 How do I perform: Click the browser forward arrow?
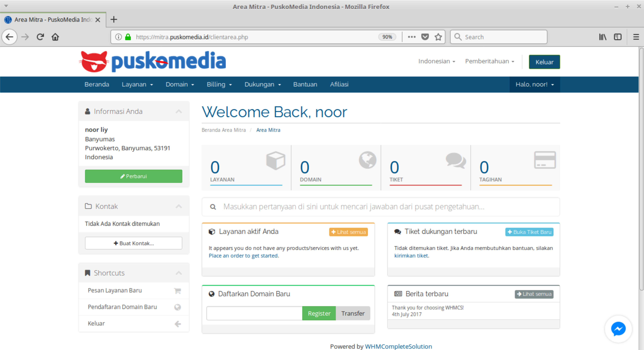click(x=25, y=37)
